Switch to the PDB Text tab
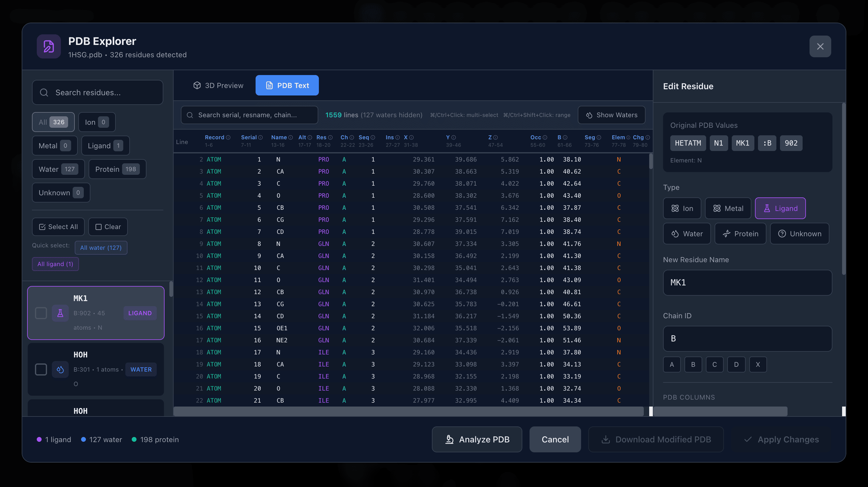The width and height of the screenshot is (868, 487). tap(287, 85)
